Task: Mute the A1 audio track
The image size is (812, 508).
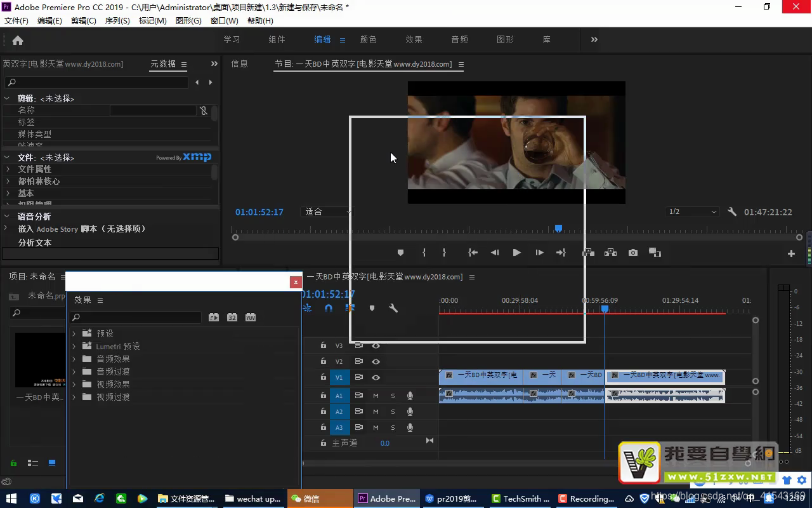Action: [x=376, y=396]
